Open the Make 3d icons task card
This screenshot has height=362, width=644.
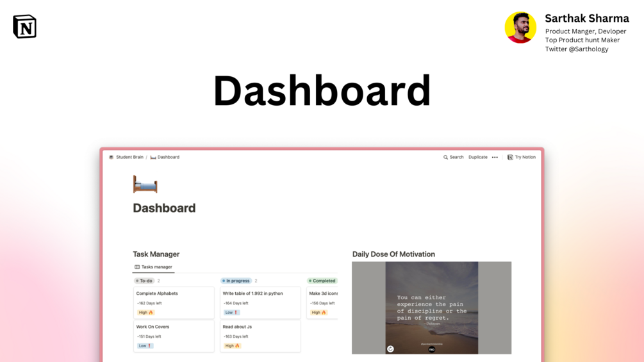(x=322, y=303)
